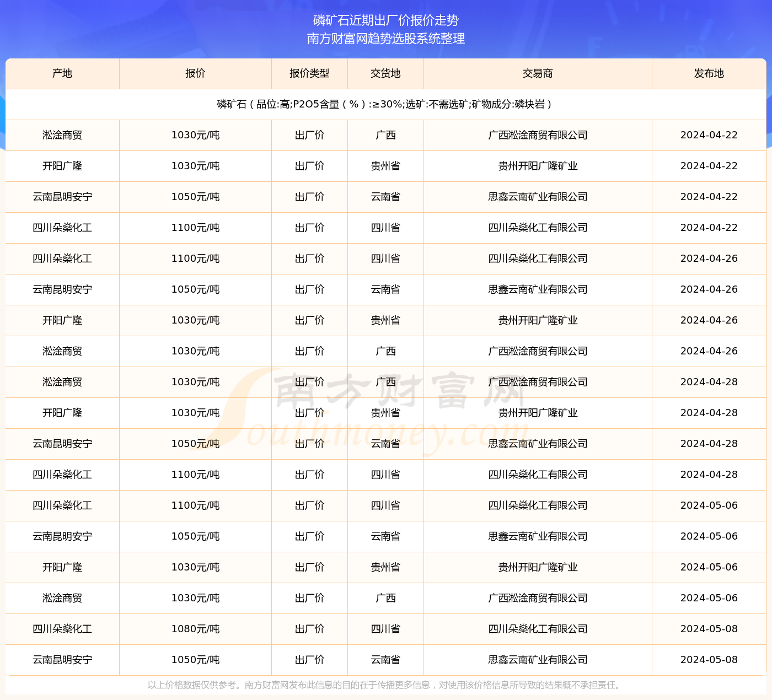Click the 2024-04-22 date for 广西淞淦商贸有限公司
772x700 pixels.
709,135
